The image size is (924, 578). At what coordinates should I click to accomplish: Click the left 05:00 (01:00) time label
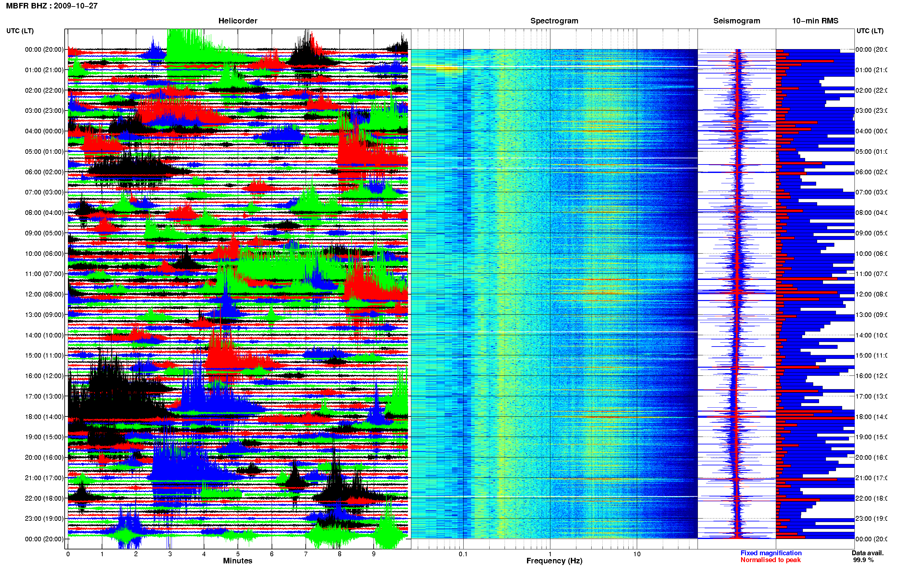[44, 151]
